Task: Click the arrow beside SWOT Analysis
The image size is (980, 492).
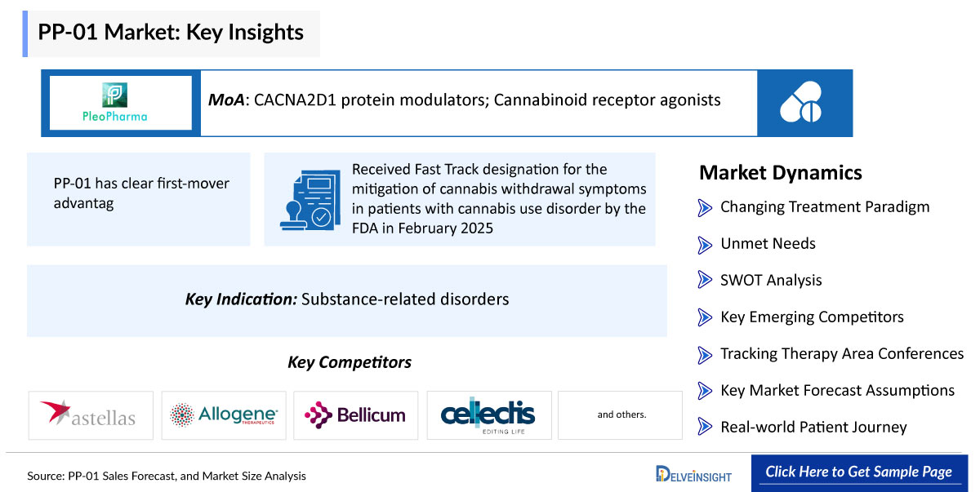Action: [705, 281]
